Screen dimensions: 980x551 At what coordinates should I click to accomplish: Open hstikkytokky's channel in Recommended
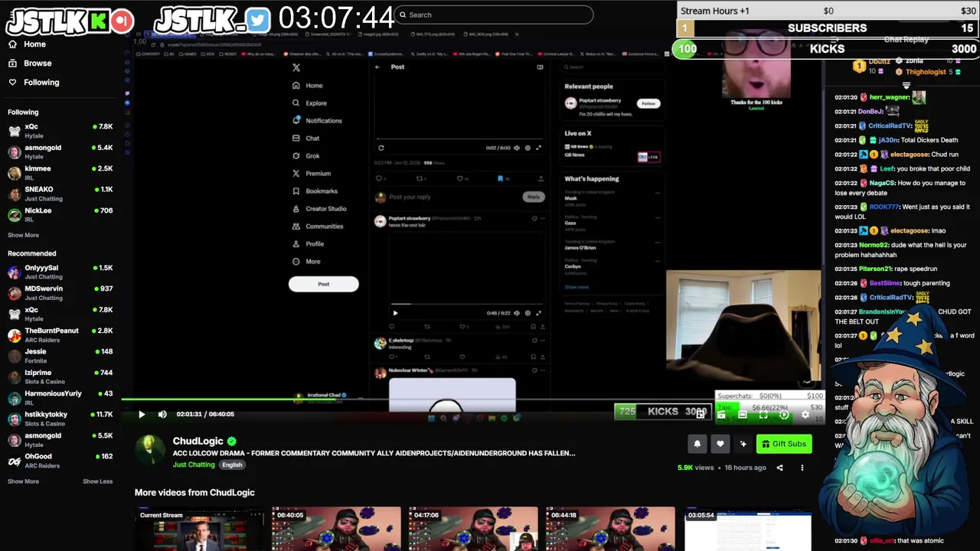point(60,419)
